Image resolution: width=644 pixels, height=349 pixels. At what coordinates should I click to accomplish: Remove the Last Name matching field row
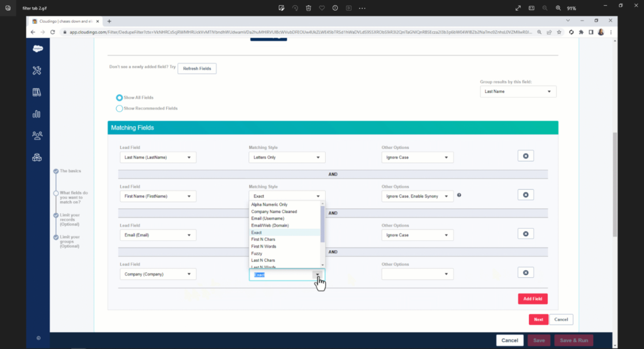(526, 156)
